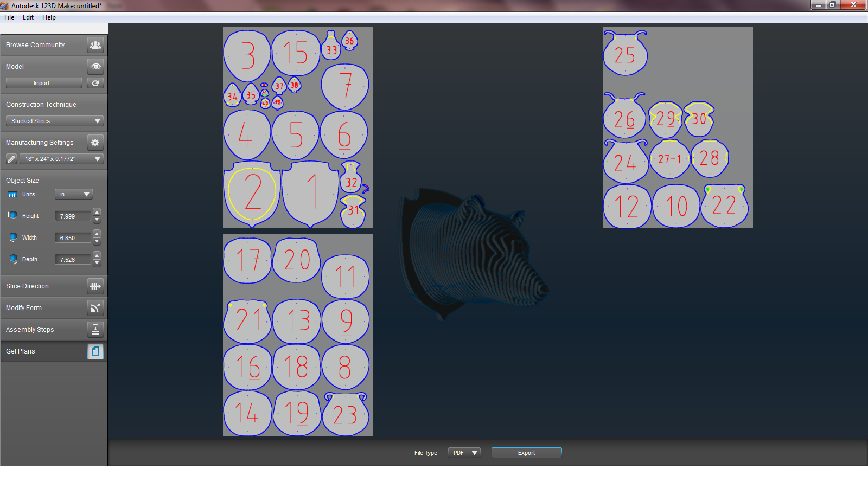868x488 pixels.
Task: Open the Units dropdown
Action: coord(74,194)
